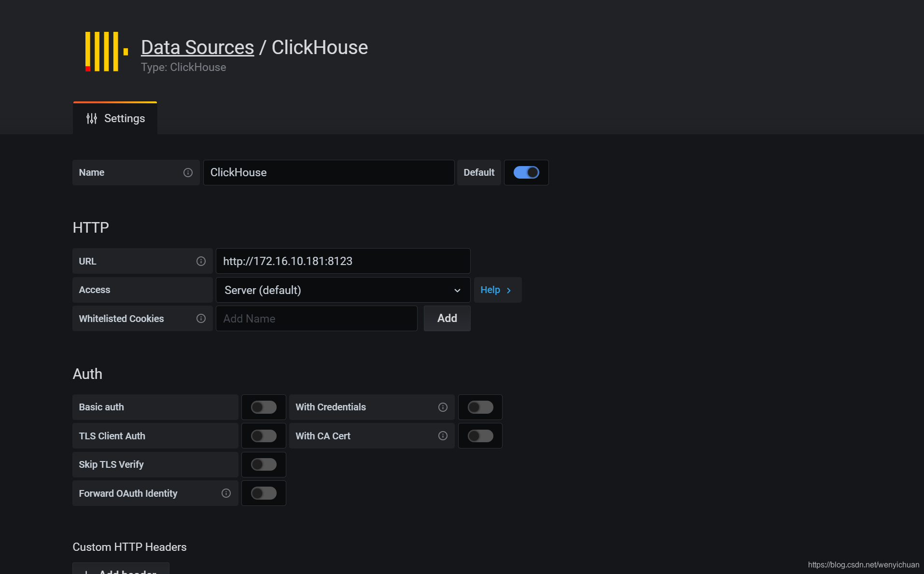Image resolution: width=924 pixels, height=574 pixels.
Task: Click the Add button for whitelisted cookies
Action: coord(447,319)
